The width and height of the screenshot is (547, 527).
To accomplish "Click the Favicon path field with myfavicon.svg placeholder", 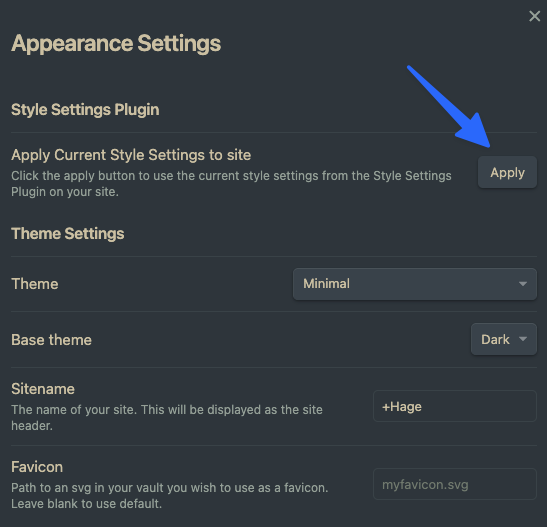I will (455, 484).
